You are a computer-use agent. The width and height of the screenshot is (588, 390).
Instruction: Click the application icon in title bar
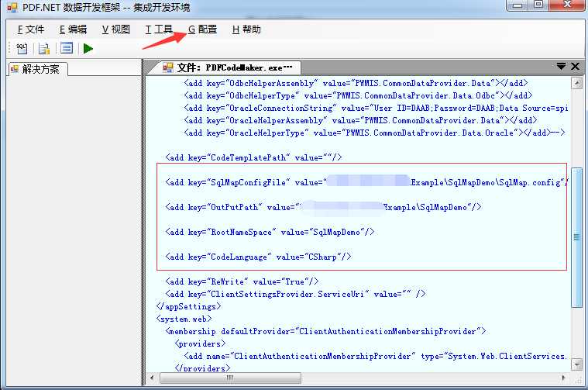click(12, 7)
